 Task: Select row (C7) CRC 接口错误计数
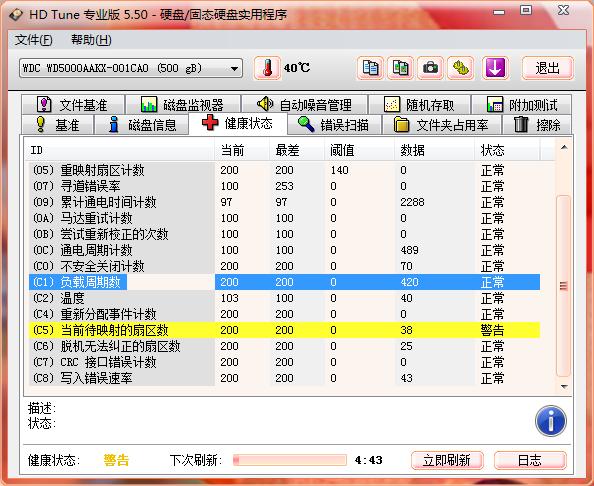pyautogui.click(x=284, y=362)
